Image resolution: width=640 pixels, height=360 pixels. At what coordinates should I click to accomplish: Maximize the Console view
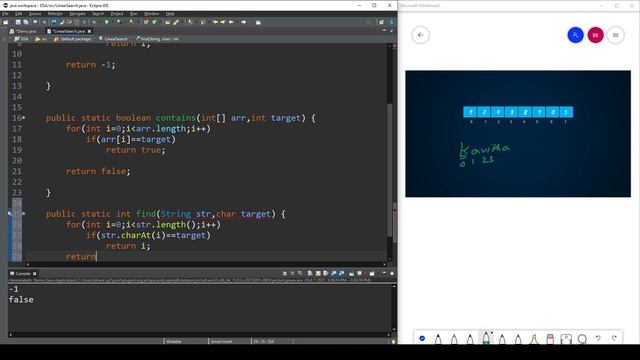(x=392, y=273)
